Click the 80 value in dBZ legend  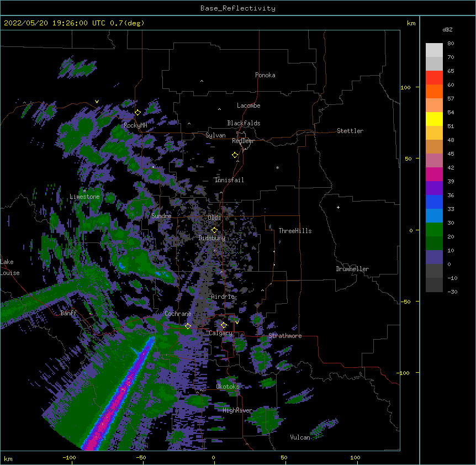click(x=451, y=44)
